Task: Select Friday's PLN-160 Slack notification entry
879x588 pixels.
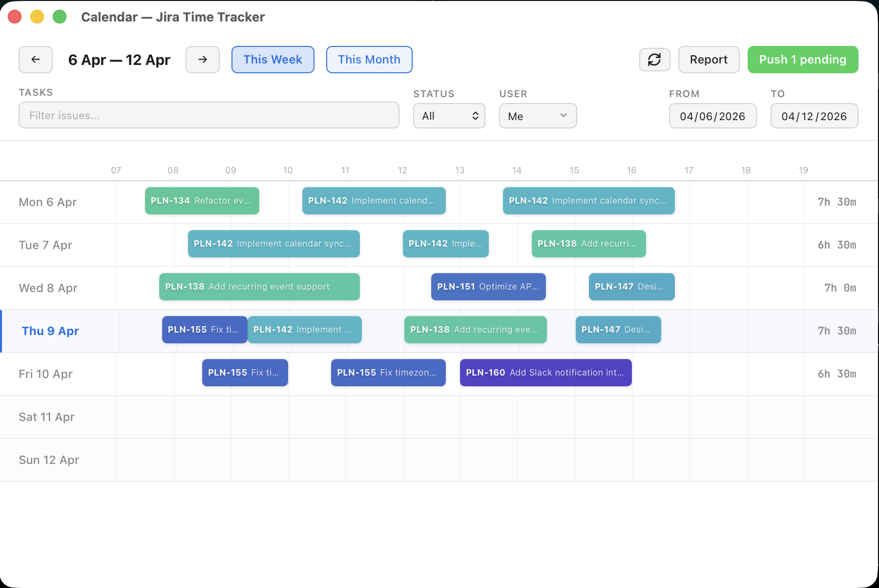Action: point(545,373)
